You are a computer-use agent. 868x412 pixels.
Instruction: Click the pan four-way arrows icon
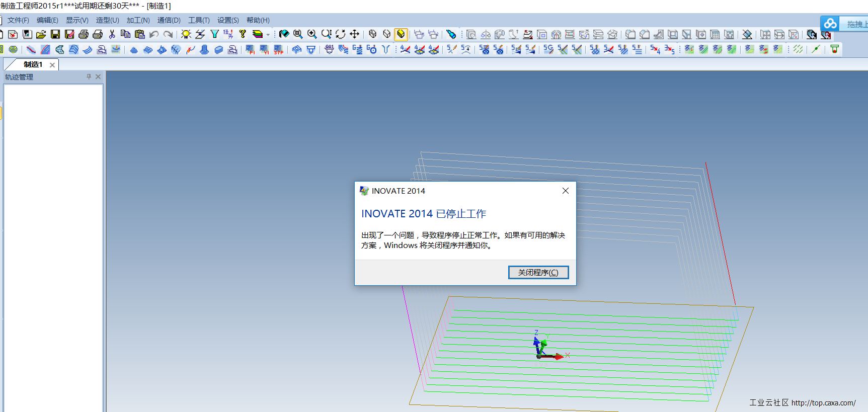coord(354,34)
